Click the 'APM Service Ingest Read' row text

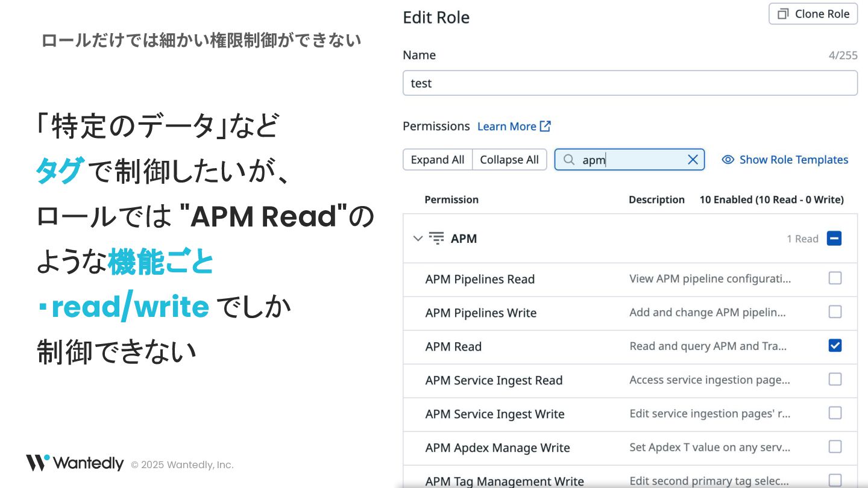click(x=494, y=380)
